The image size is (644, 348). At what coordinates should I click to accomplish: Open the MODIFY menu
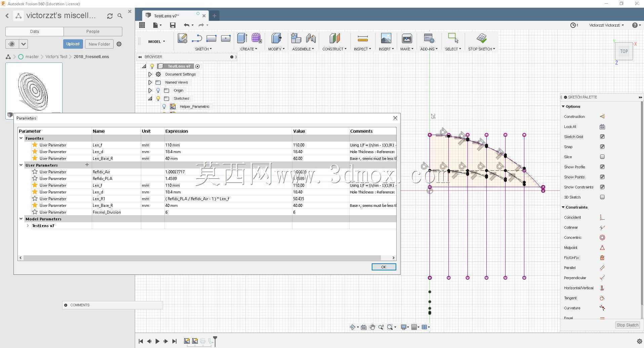pyautogui.click(x=276, y=49)
